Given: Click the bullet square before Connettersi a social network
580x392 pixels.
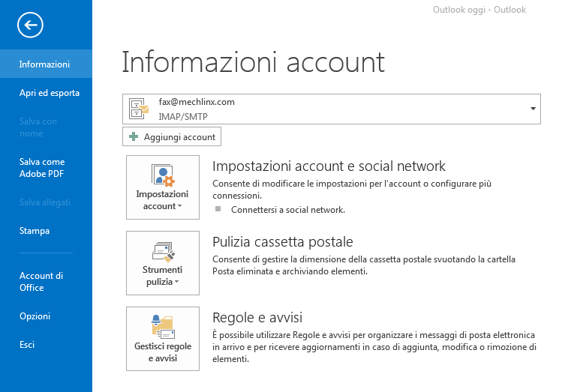Looking at the screenshot, I should (219, 209).
